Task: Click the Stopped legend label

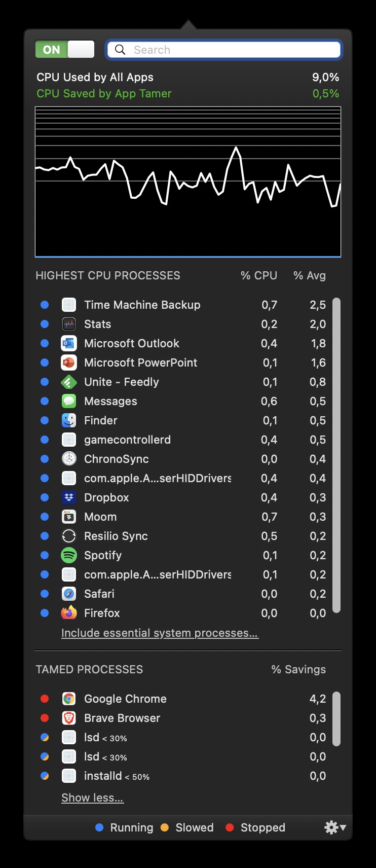Action: tap(263, 827)
